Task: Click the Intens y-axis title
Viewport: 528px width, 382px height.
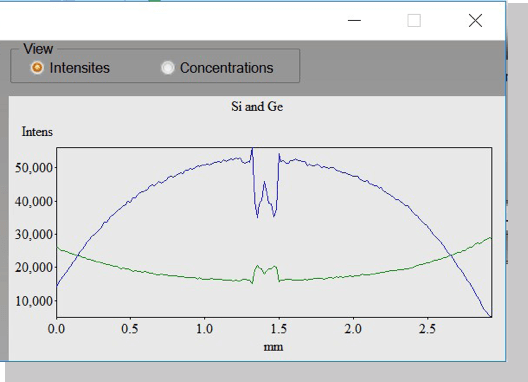Action: click(37, 132)
